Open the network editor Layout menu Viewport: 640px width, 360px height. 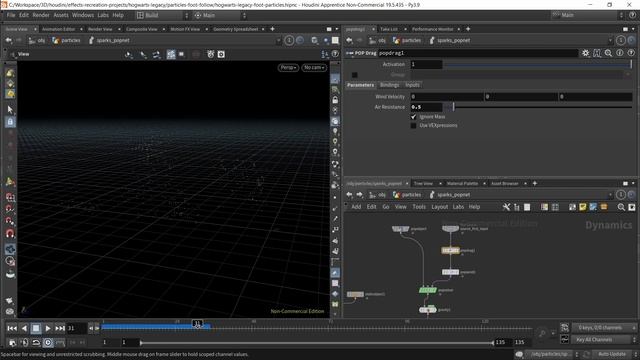coord(440,207)
